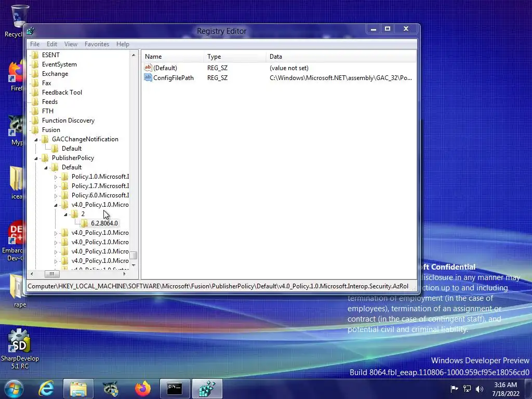532x399 pixels.
Task: Select the GACChangeNotification key
Action: pyautogui.click(x=85, y=139)
